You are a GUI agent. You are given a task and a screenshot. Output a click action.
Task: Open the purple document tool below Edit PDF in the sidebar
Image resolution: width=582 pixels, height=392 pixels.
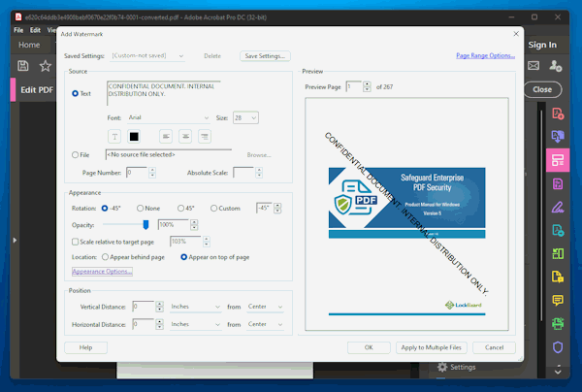point(558,184)
